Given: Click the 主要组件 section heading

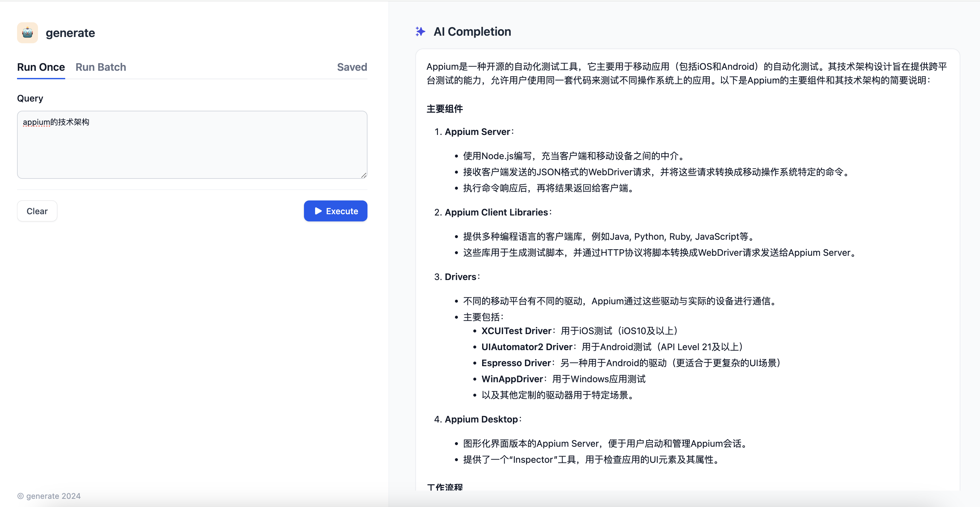Looking at the screenshot, I should [444, 109].
